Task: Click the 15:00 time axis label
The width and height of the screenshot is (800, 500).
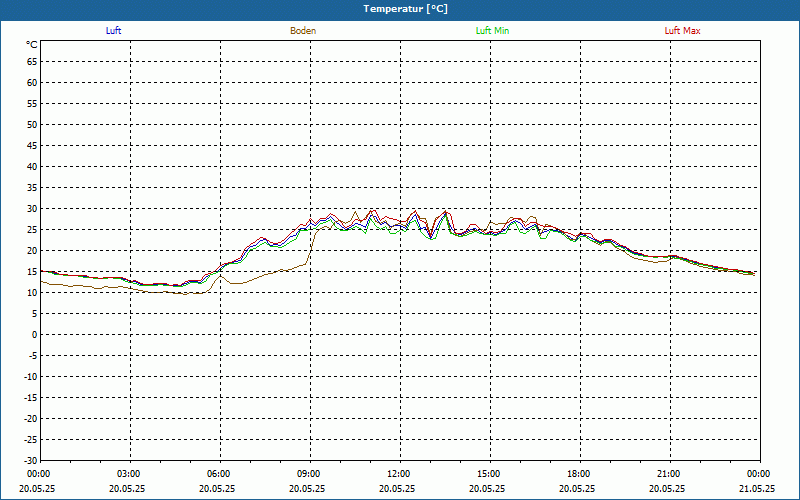Action: coord(490,474)
